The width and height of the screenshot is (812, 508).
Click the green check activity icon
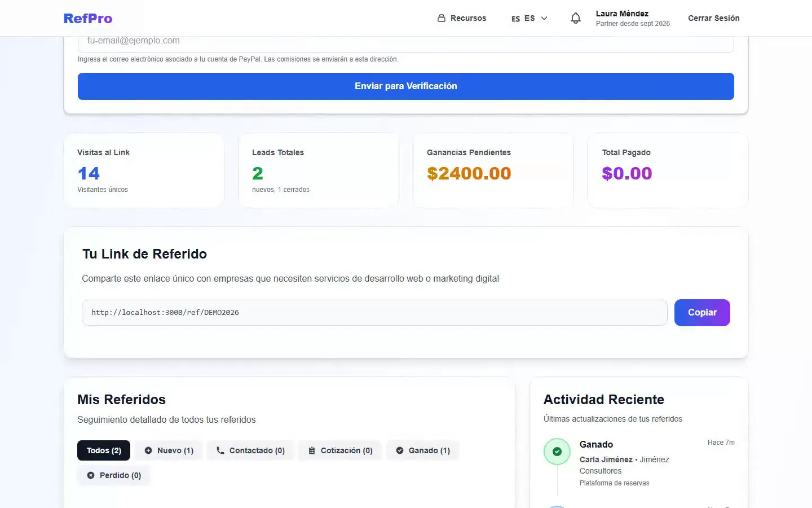pos(557,452)
